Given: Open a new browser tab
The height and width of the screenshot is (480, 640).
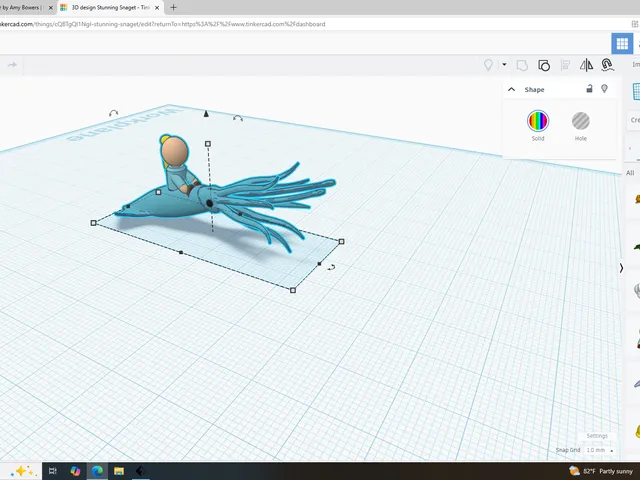Looking at the screenshot, I should pos(173,7).
